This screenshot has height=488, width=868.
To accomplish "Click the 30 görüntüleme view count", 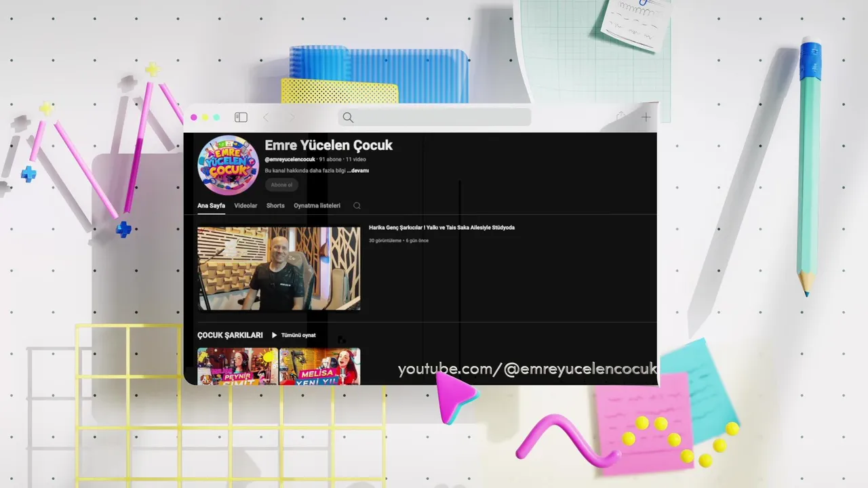I will [385, 241].
